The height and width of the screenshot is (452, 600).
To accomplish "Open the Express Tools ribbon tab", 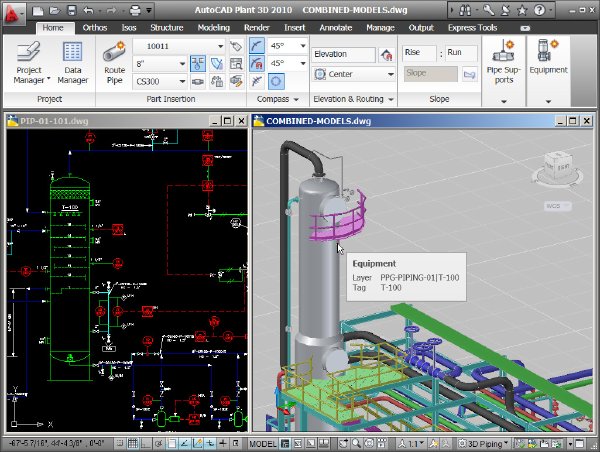I will 473,28.
